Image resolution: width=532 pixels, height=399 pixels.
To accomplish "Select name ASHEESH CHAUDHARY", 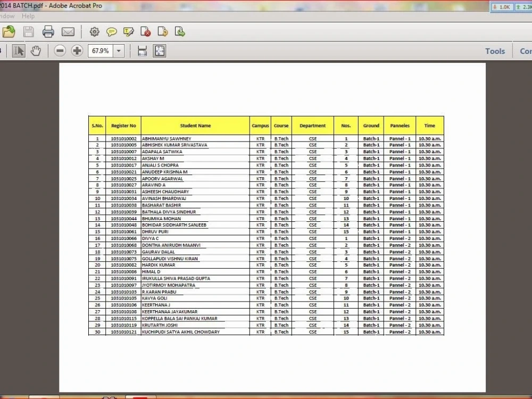I will click(165, 192).
